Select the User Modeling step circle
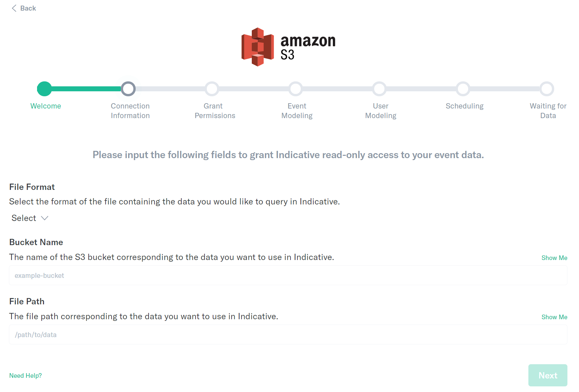The image size is (579, 392). 379,89
